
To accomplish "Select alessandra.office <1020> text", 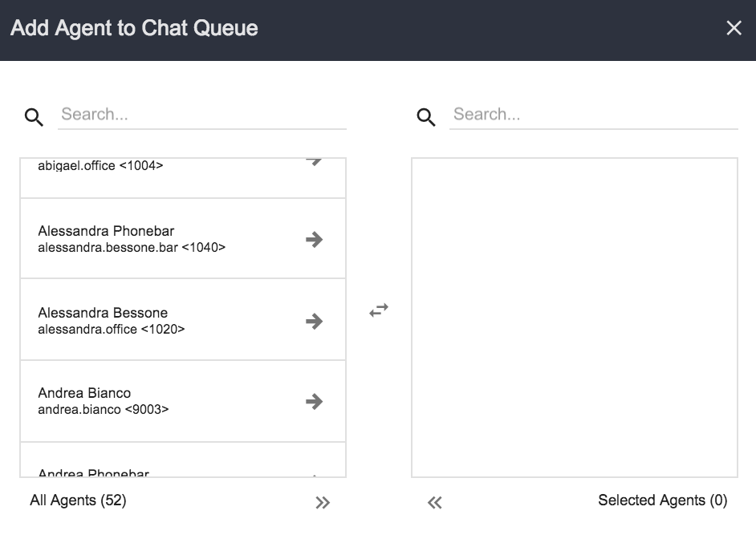I will click(x=112, y=329).
